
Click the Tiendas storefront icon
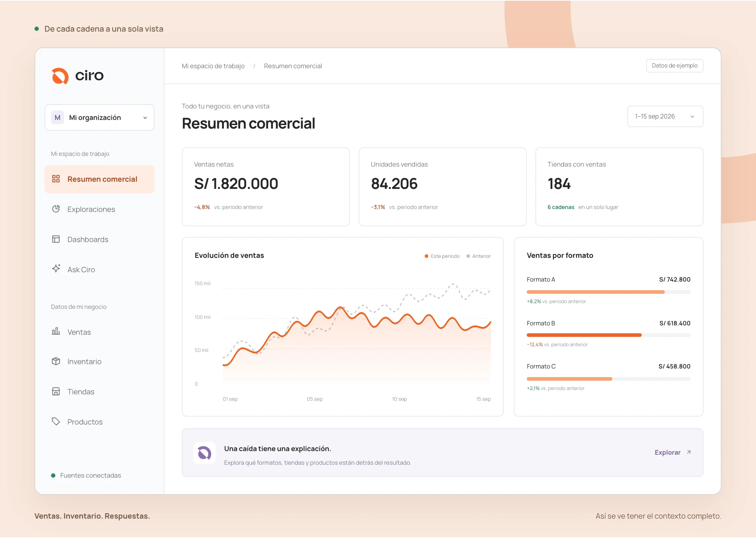coord(56,391)
